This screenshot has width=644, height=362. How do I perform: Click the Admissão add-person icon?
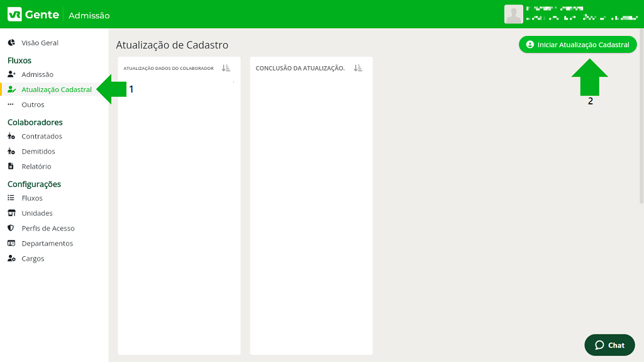coord(11,74)
